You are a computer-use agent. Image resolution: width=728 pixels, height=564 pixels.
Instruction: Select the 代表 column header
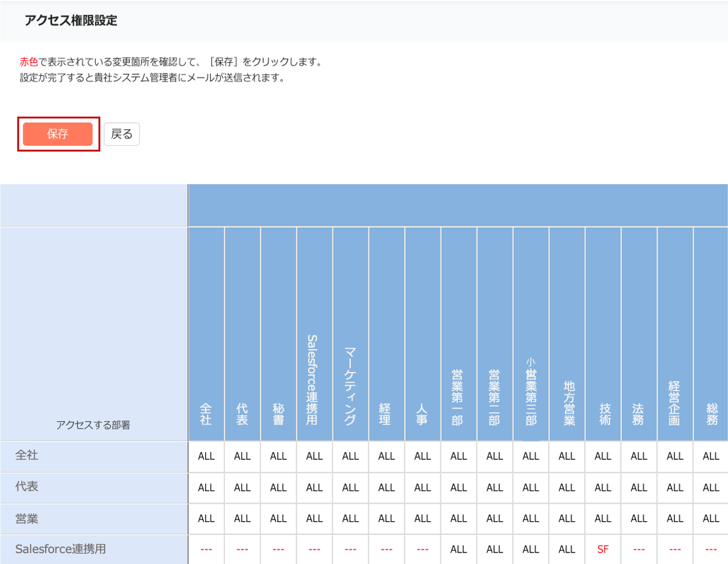tap(242, 334)
